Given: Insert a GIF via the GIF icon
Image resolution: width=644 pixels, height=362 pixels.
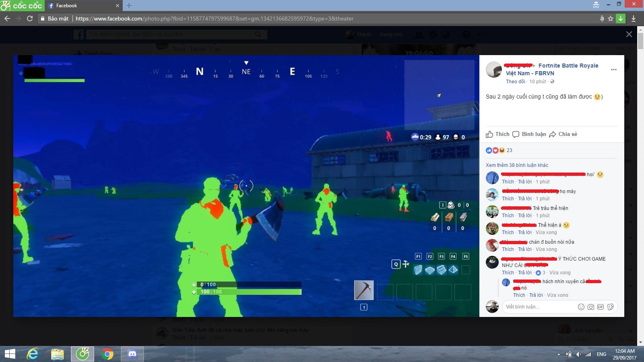Looking at the screenshot, I should point(600,306).
